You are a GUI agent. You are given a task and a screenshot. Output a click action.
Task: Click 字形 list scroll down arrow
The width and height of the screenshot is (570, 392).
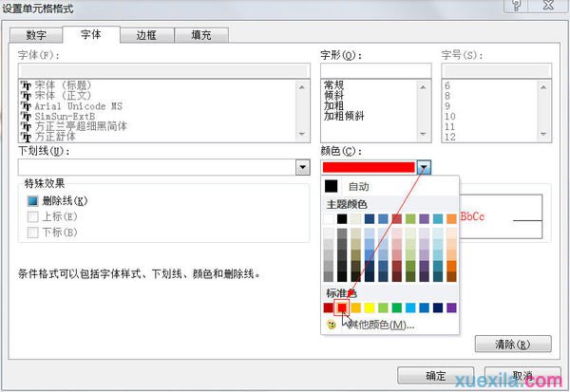(x=423, y=134)
